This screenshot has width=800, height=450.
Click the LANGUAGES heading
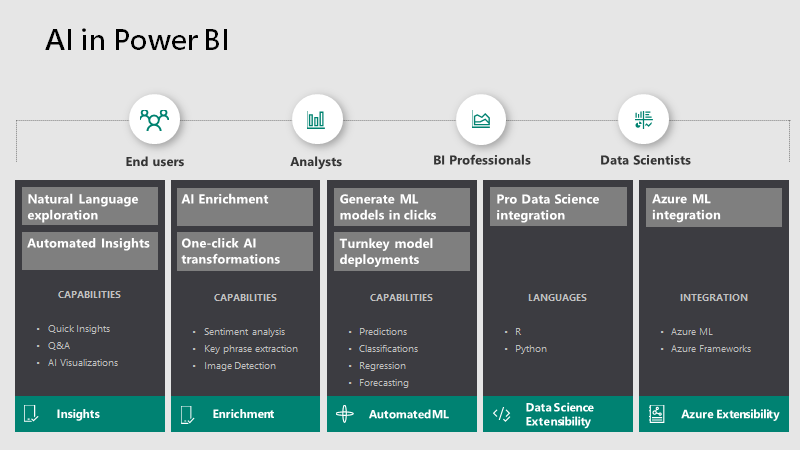coord(557,297)
